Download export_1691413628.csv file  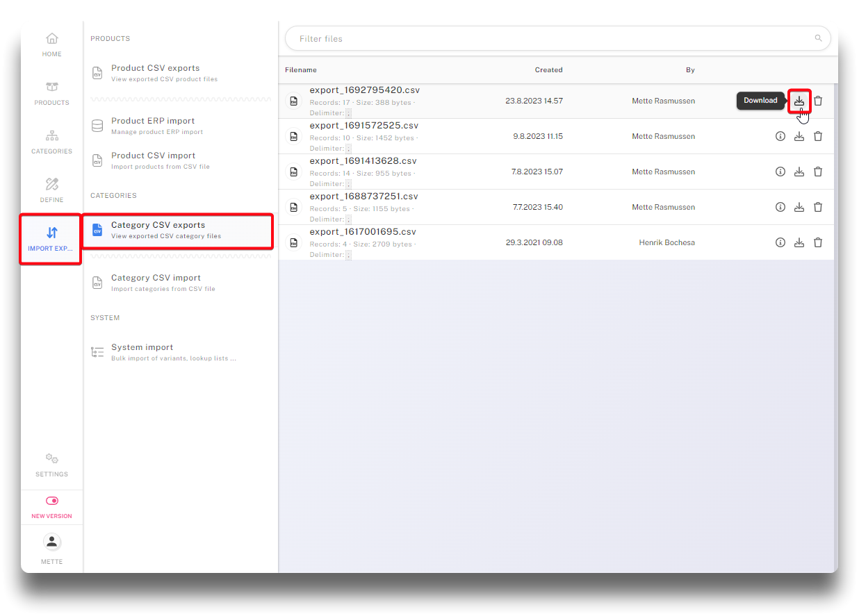point(799,172)
